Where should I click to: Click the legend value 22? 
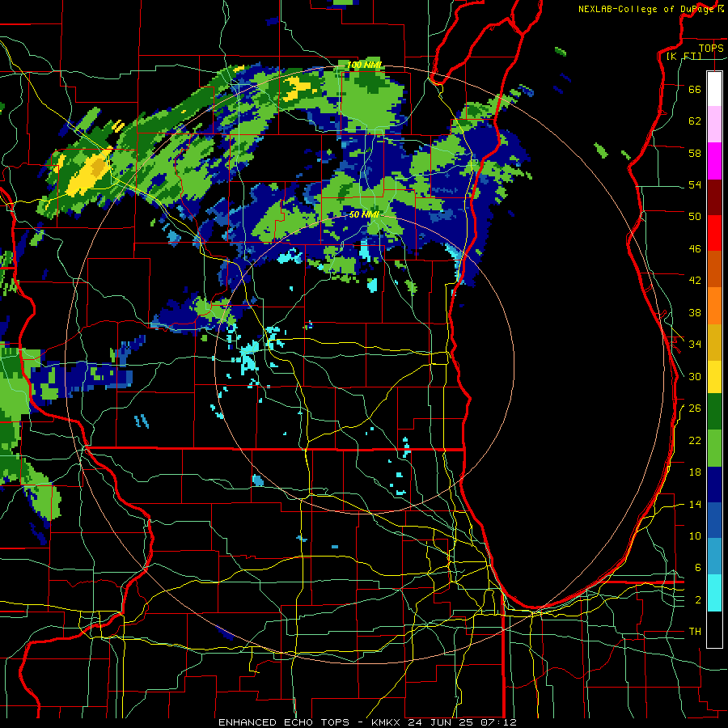point(695,441)
